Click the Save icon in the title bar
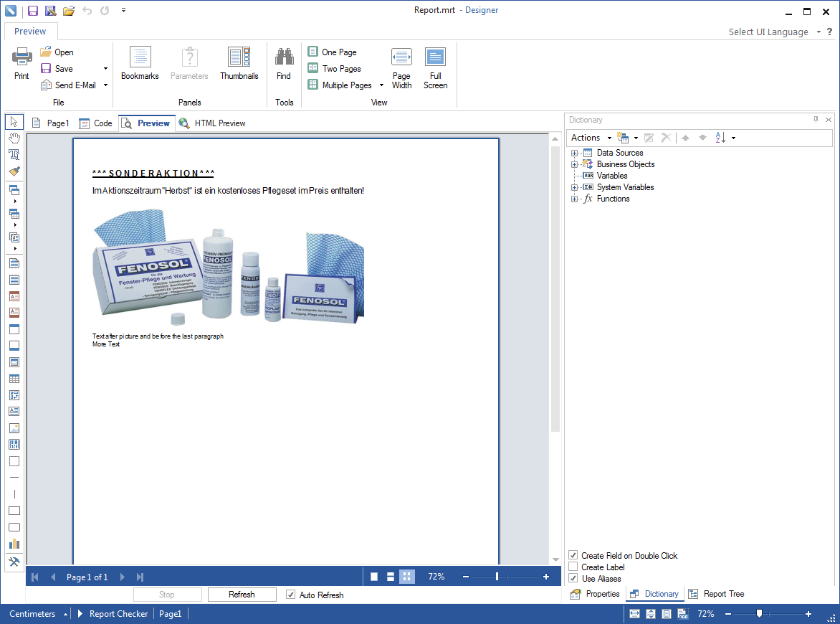 (x=33, y=10)
